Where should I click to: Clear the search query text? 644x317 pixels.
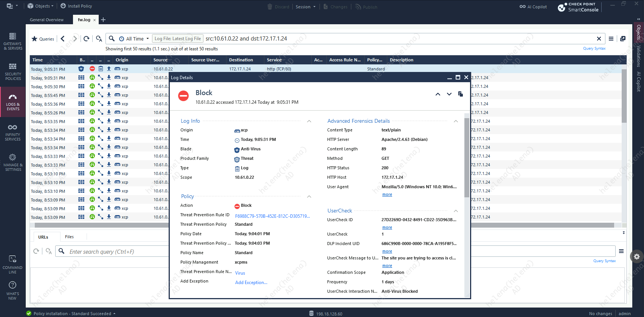(x=599, y=39)
